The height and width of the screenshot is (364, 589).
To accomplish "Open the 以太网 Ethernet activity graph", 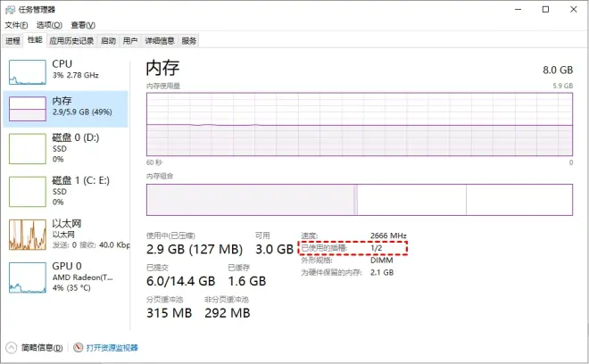I will (x=28, y=235).
